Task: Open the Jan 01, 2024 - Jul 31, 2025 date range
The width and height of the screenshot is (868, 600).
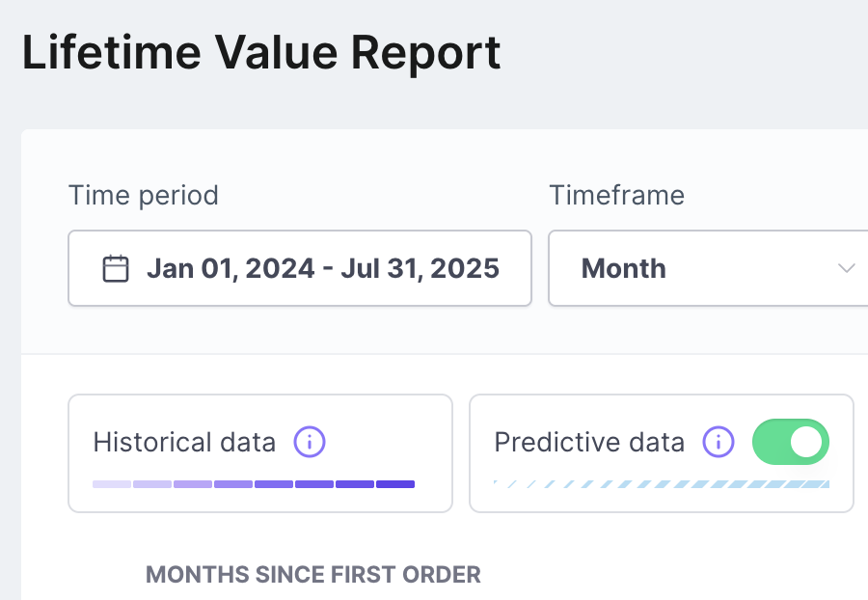Action: pyautogui.click(x=322, y=268)
